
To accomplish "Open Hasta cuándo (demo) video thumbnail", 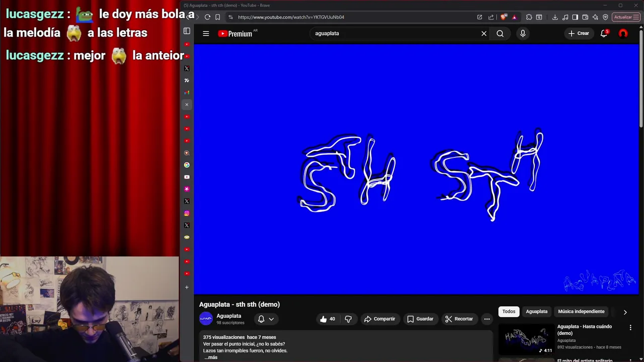I will [526, 339].
